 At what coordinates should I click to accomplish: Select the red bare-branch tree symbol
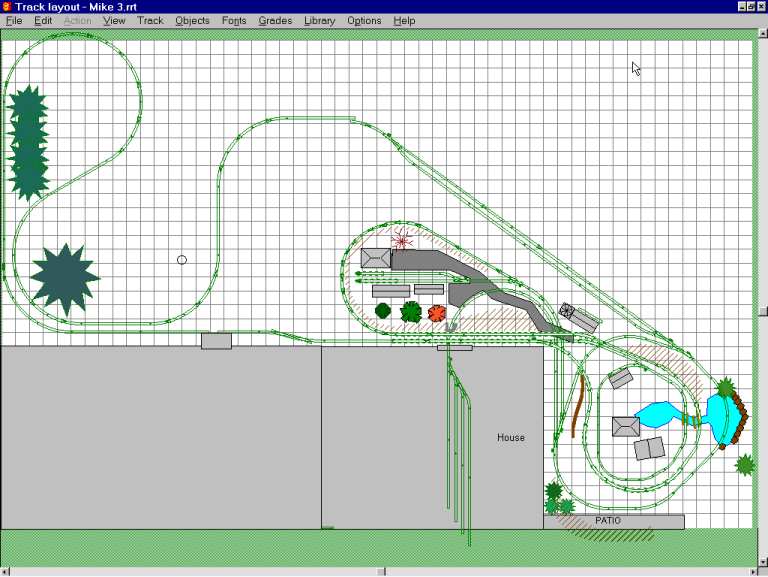pyautogui.click(x=402, y=240)
